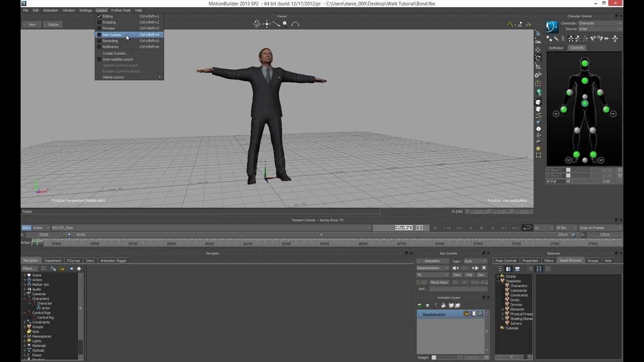Select the hips effector on character figure
Screen dimensions: 644x362
tap(585, 104)
